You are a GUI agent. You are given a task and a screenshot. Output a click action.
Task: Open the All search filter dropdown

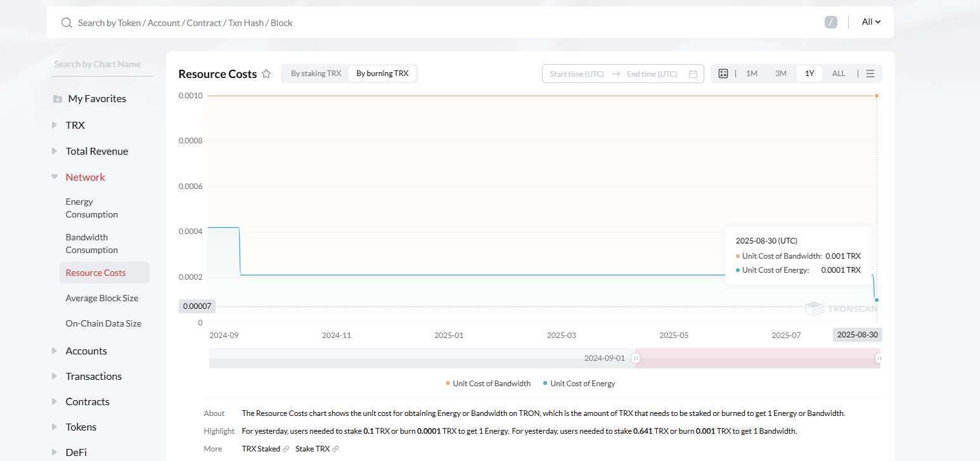871,22
